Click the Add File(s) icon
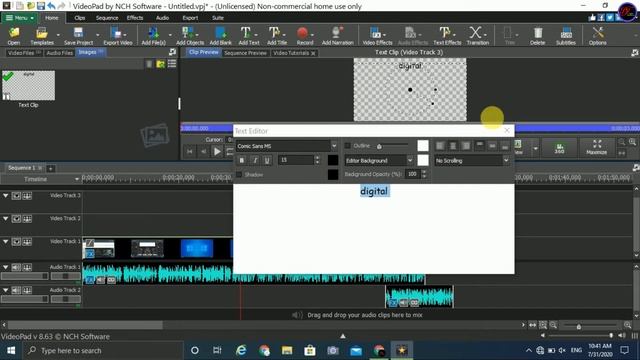This screenshot has height=360, width=640. pos(153,36)
